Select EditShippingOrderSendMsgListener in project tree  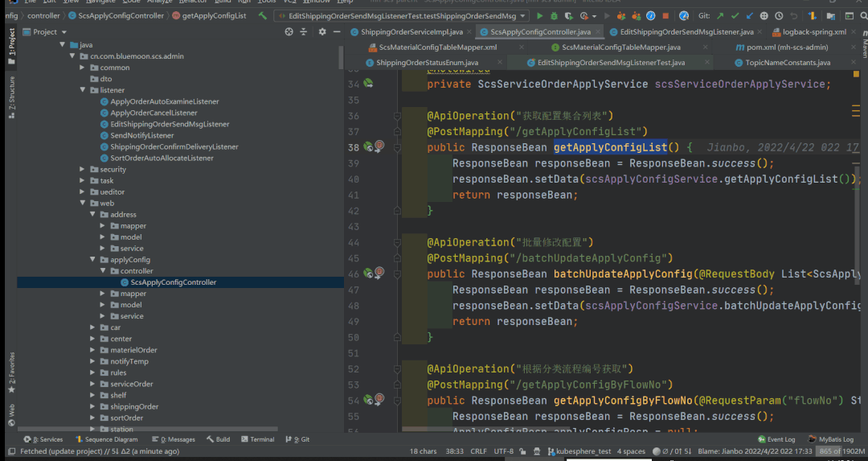click(x=170, y=124)
